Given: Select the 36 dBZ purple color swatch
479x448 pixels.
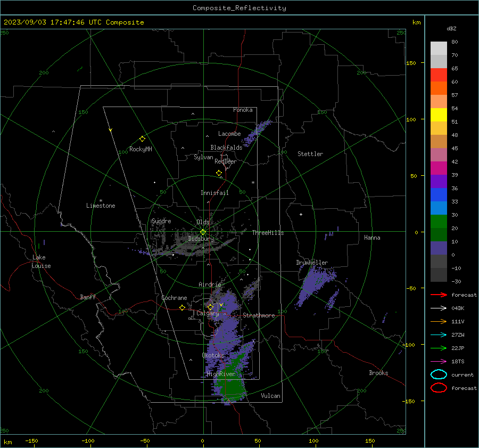Looking at the screenshot, I should (439, 181).
